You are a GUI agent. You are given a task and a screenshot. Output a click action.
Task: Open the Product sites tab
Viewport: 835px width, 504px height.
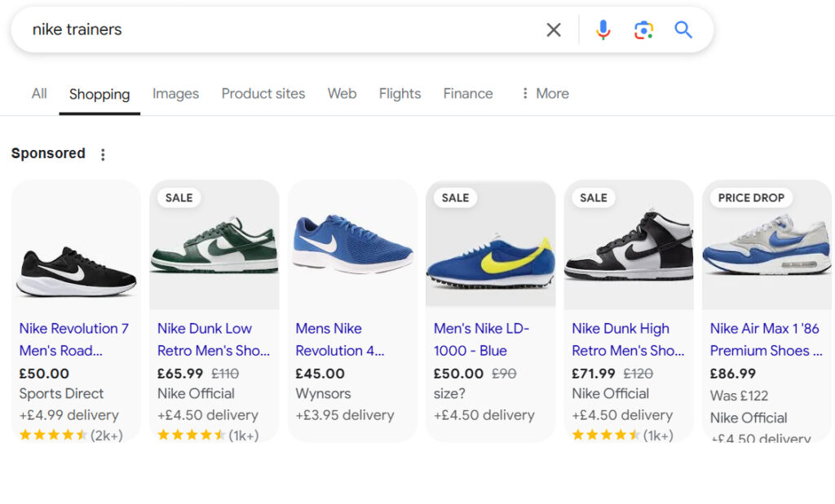[263, 94]
